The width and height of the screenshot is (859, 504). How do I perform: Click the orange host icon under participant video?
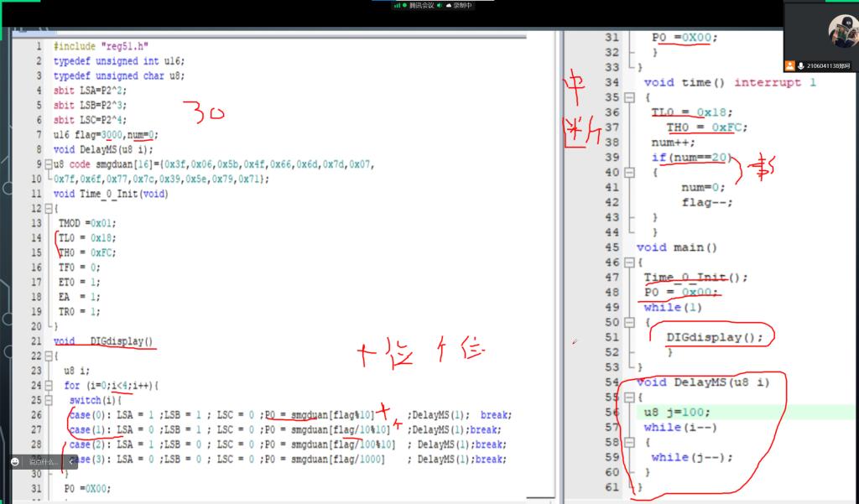(790, 65)
